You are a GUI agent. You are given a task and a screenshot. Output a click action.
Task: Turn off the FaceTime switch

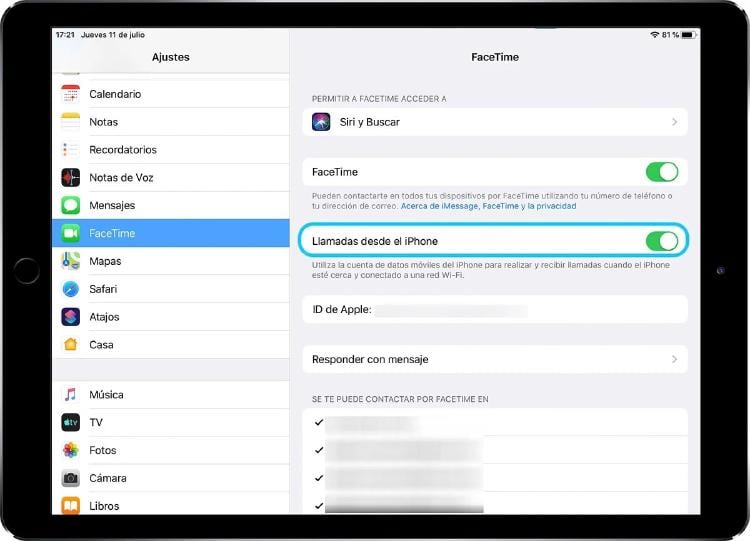coord(662,172)
